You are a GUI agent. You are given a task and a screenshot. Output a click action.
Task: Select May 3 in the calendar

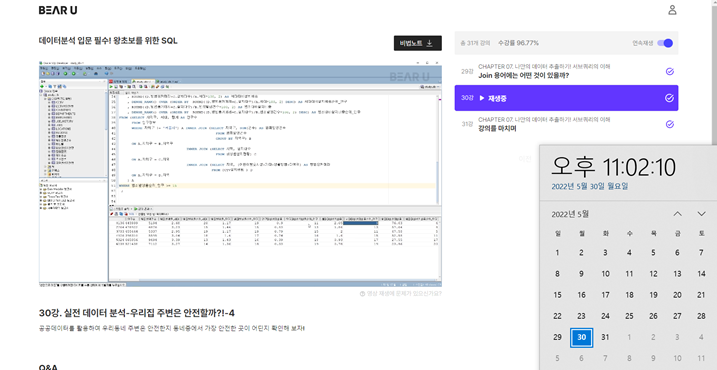(605, 252)
